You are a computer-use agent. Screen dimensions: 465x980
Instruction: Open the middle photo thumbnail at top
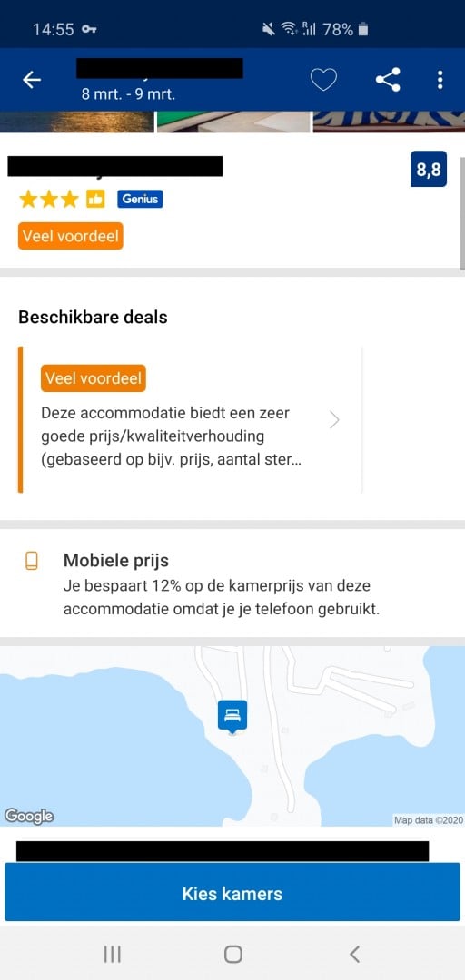click(x=233, y=122)
